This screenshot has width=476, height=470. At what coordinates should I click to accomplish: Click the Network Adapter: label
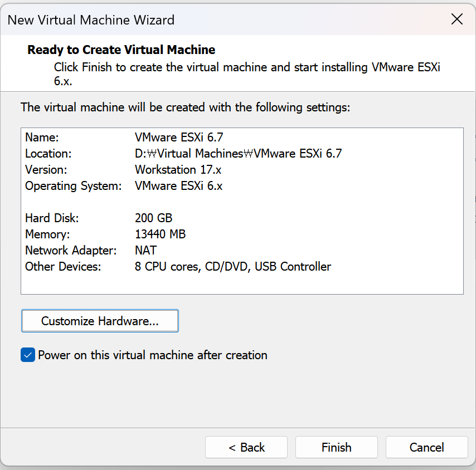(x=71, y=251)
